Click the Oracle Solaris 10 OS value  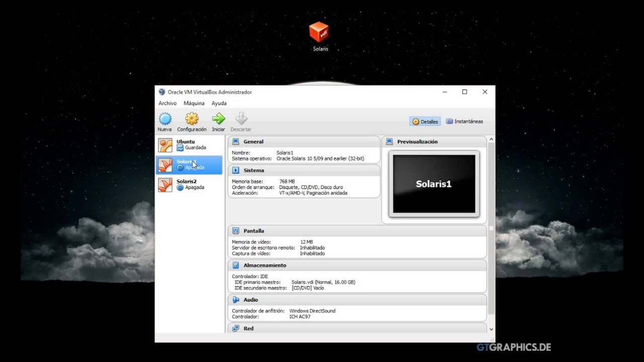coord(320,158)
